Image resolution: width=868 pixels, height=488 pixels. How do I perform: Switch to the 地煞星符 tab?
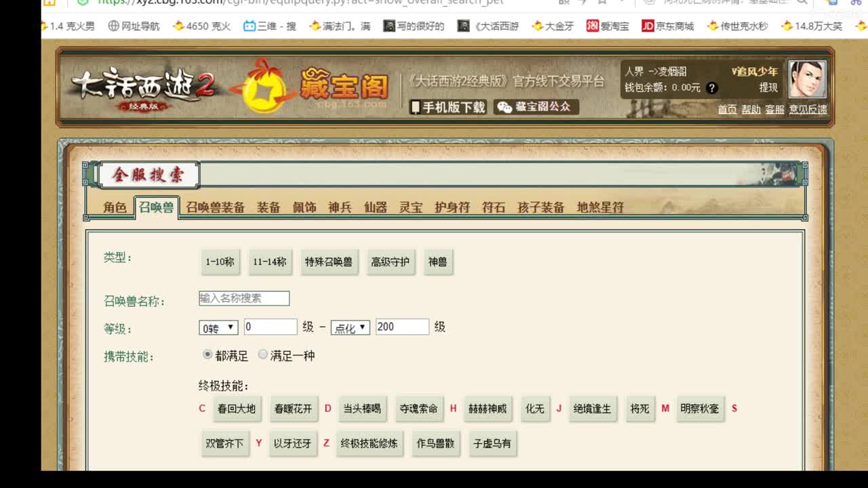600,207
